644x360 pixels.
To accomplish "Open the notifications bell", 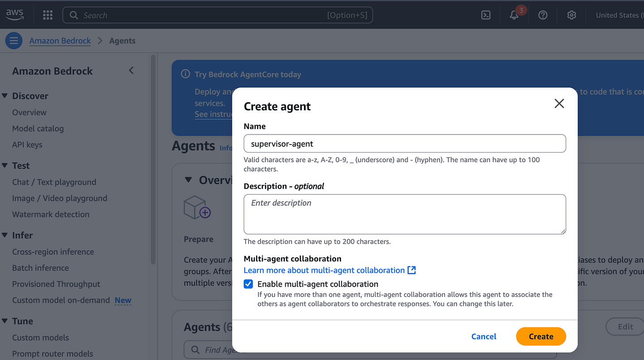I will 514,15.
